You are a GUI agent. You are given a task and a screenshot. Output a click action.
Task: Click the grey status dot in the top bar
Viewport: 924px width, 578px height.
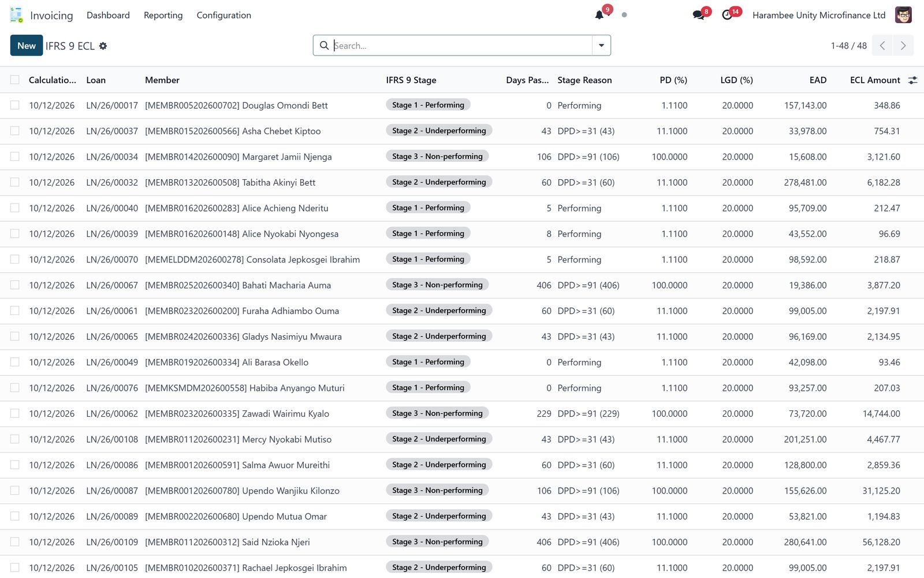[624, 15]
